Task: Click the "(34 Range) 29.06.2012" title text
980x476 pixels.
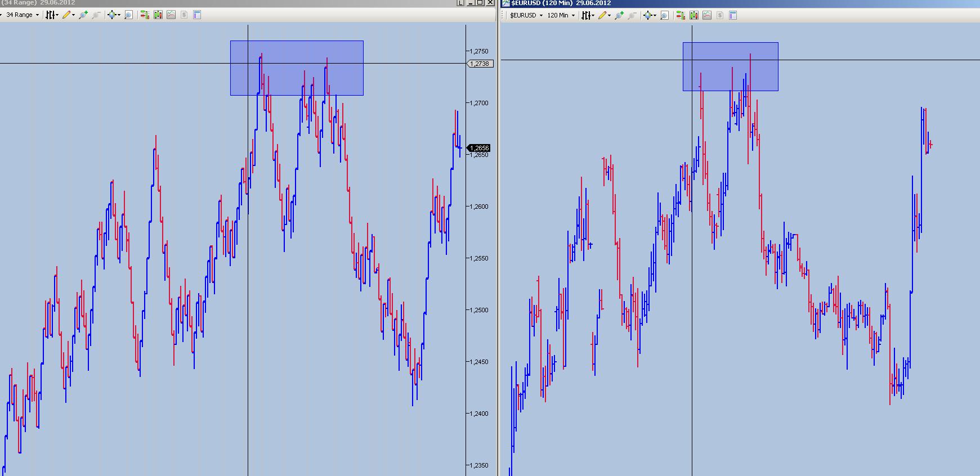Action: pyautogui.click(x=38, y=3)
